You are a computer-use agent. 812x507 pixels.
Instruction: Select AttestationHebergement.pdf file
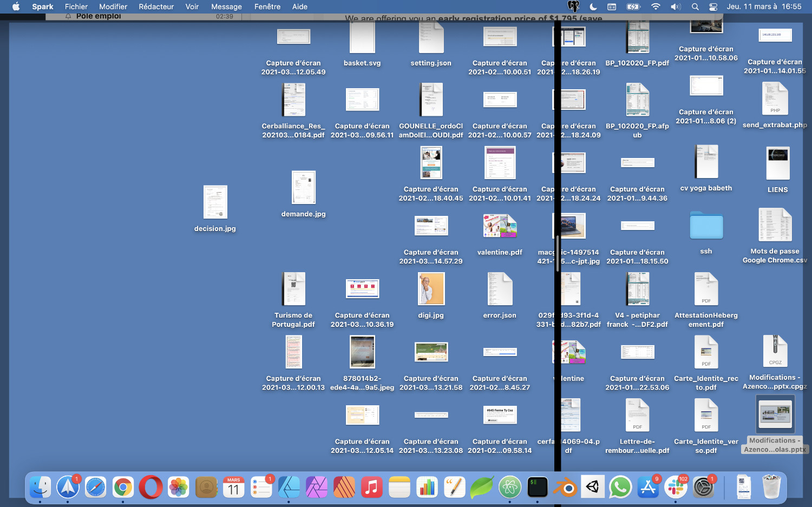click(706, 288)
